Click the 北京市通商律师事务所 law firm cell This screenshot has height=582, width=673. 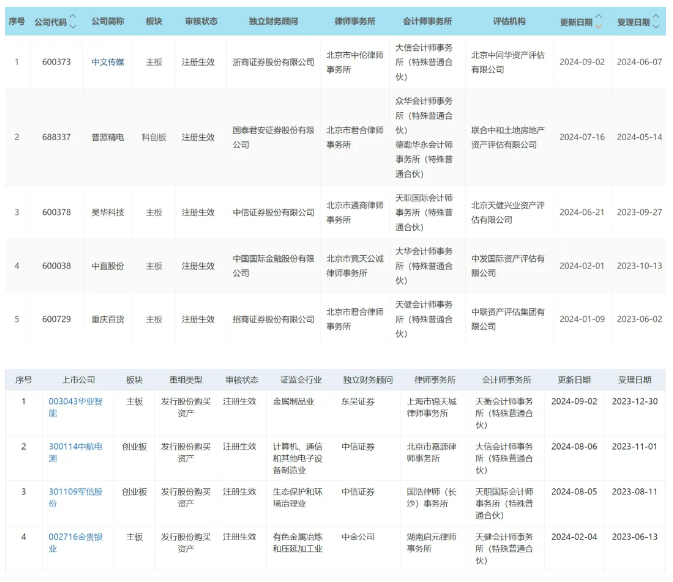click(355, 212)
